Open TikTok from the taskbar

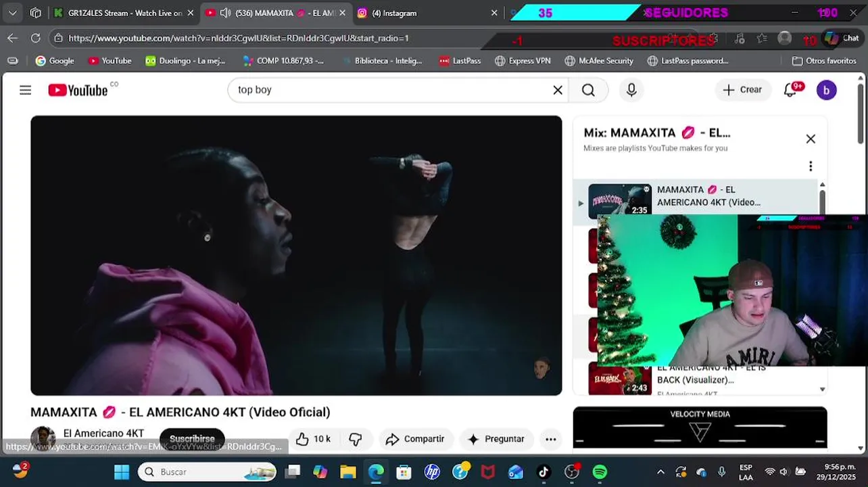click(x=544, y=471)
